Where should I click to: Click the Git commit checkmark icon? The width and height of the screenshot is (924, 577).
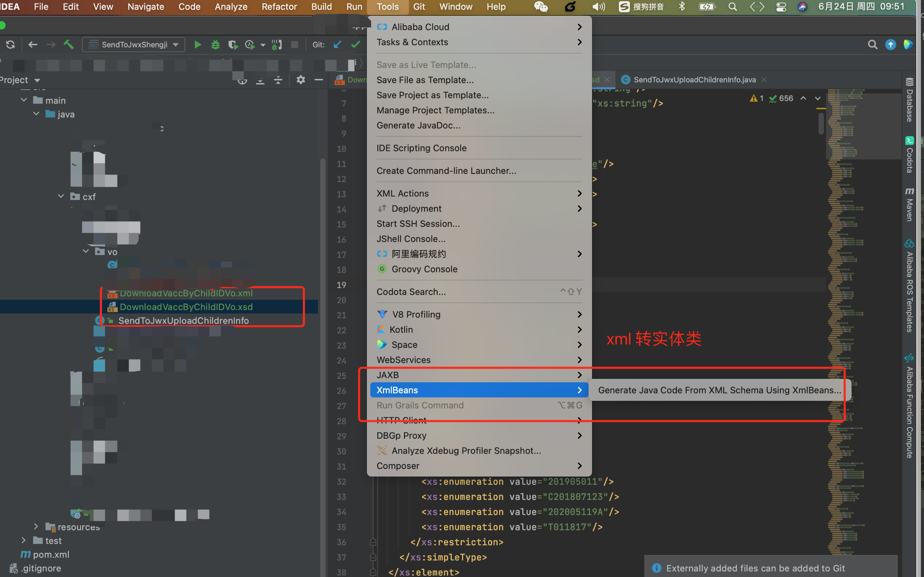click(x=355, y=45)
